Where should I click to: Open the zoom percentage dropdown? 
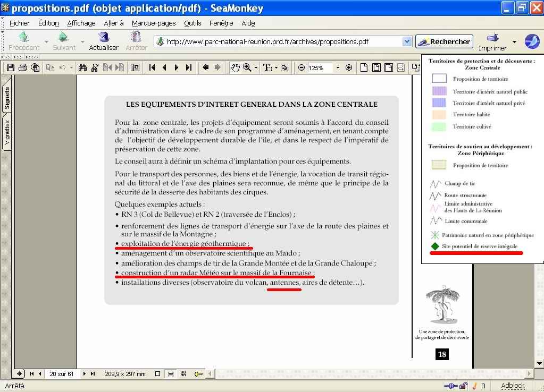(x=337, y=67)
